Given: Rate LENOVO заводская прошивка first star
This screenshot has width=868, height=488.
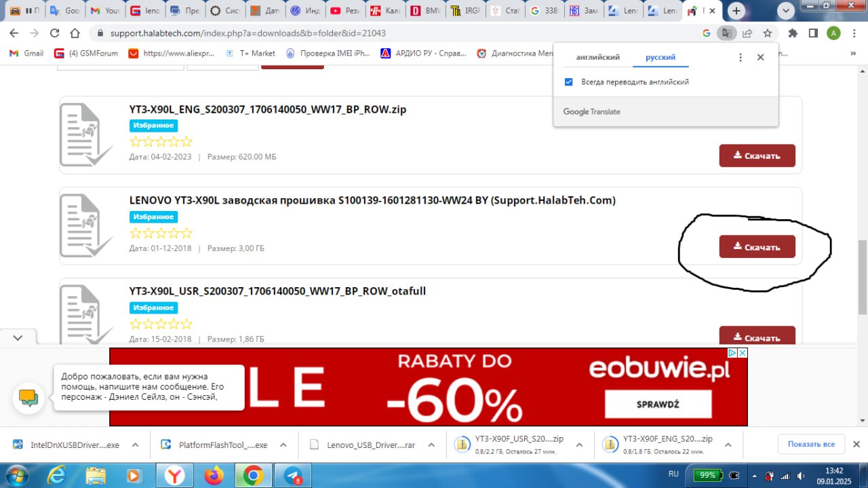Looking at the screenshot, I should tap(136, 233).
